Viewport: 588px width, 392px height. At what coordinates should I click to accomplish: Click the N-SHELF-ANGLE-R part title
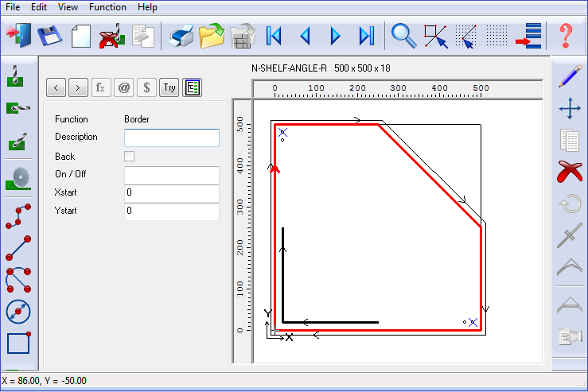321,68
